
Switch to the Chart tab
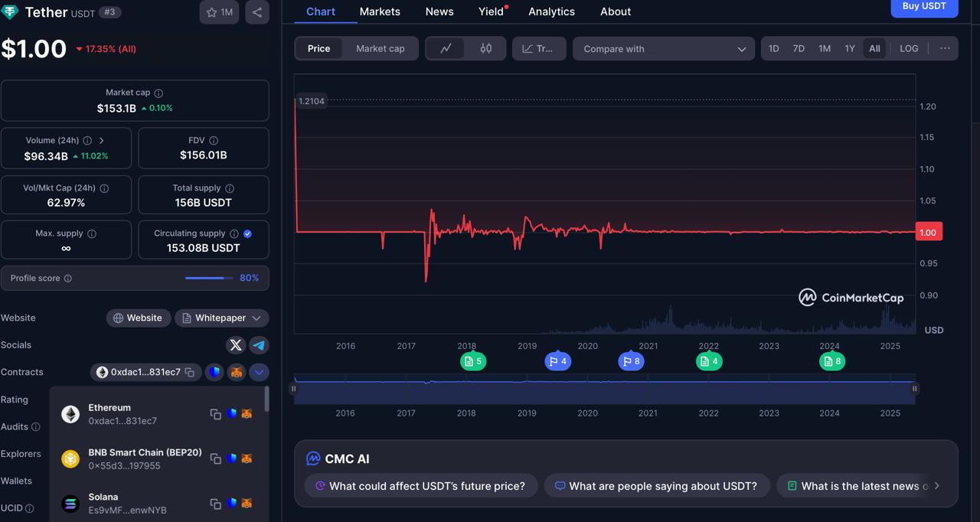[321, 11]
